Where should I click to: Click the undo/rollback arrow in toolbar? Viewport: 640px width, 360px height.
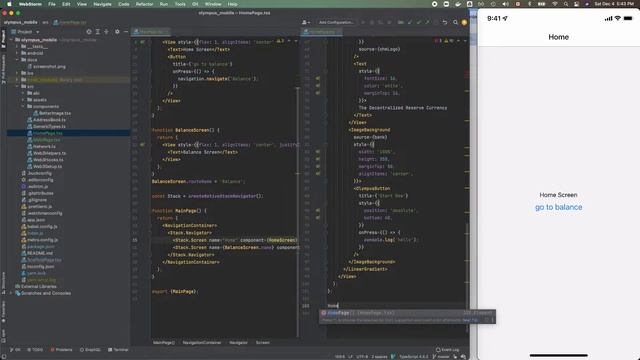tap(445, 22)
